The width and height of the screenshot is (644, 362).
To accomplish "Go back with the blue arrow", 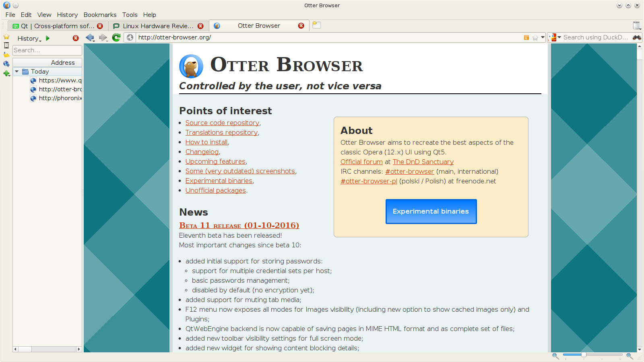I will pos(90,37).
